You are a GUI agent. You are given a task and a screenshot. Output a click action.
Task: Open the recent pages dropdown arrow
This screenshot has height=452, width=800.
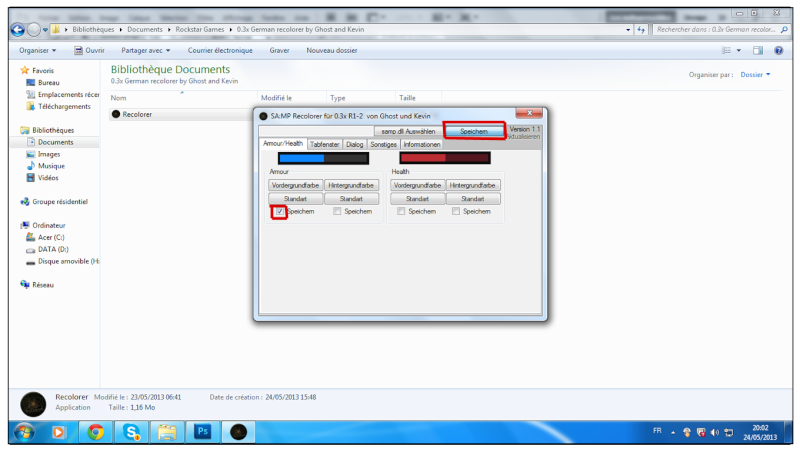coord(45,30)
